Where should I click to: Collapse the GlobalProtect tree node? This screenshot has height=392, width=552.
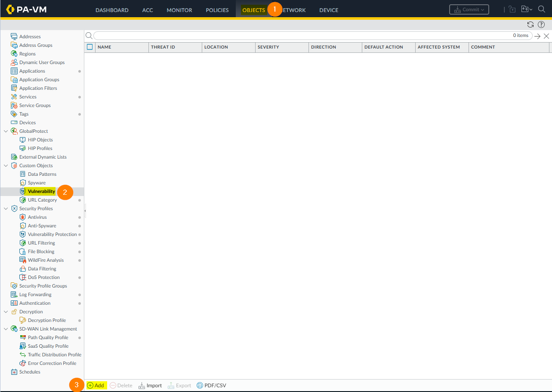(x=6, y=131)
